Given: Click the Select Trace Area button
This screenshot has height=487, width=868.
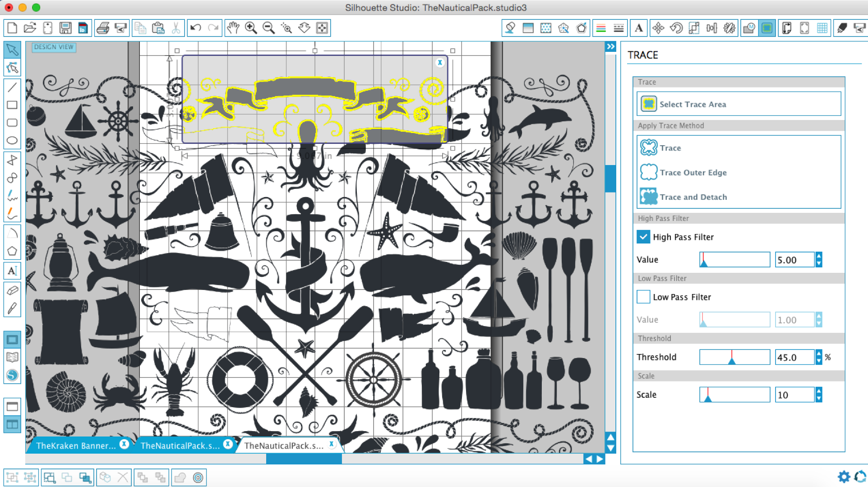Looking at the screenshot, I should [x=739, y=104].
